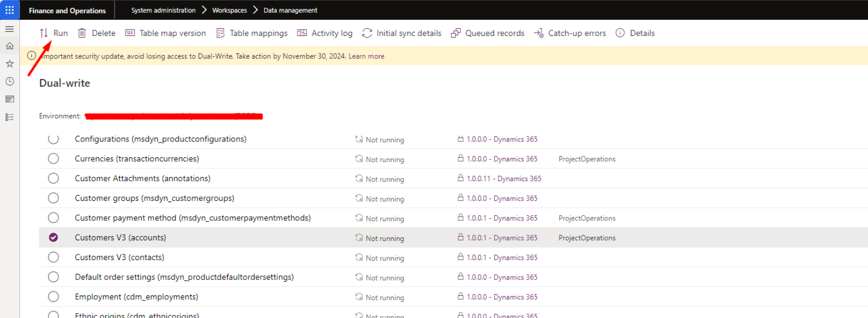868x318 pixels.
Task: Click Employment (cdm_employments) map name
Action: pyautogui.click(x=137, y=297)
